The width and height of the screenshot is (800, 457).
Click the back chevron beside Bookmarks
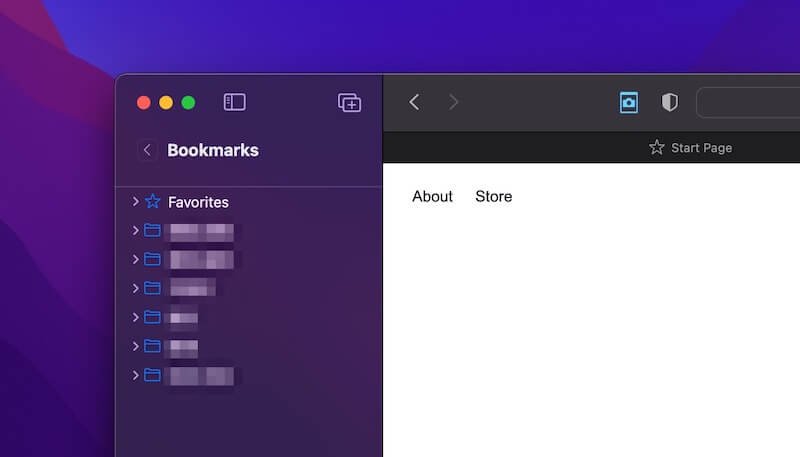click(x=147, y=150)
